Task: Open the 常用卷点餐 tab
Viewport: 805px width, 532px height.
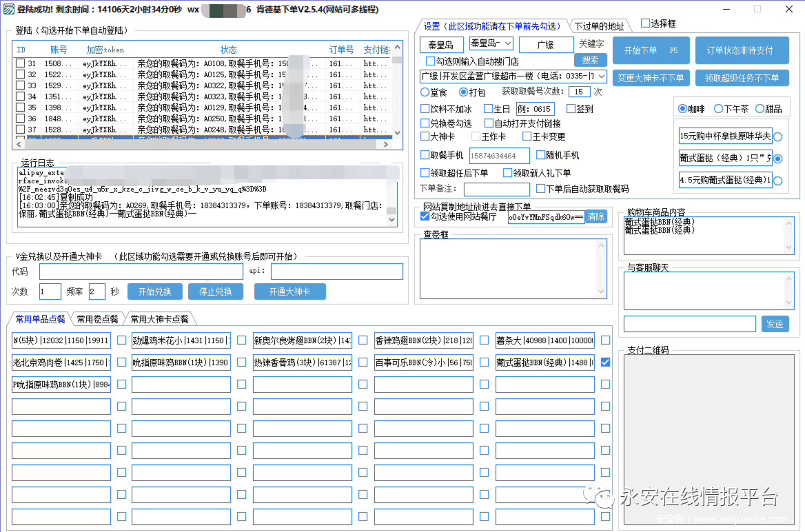Action: tap(97, 319)
